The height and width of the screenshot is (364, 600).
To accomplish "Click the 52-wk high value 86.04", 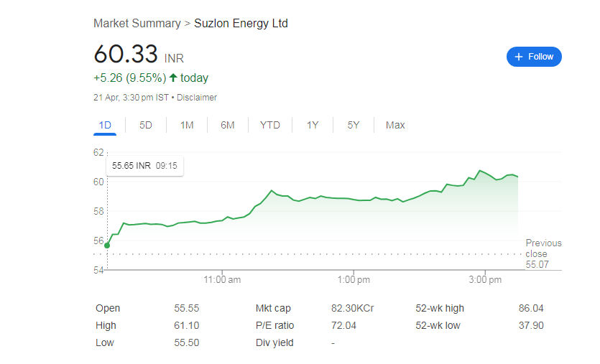I will point(531,308).
